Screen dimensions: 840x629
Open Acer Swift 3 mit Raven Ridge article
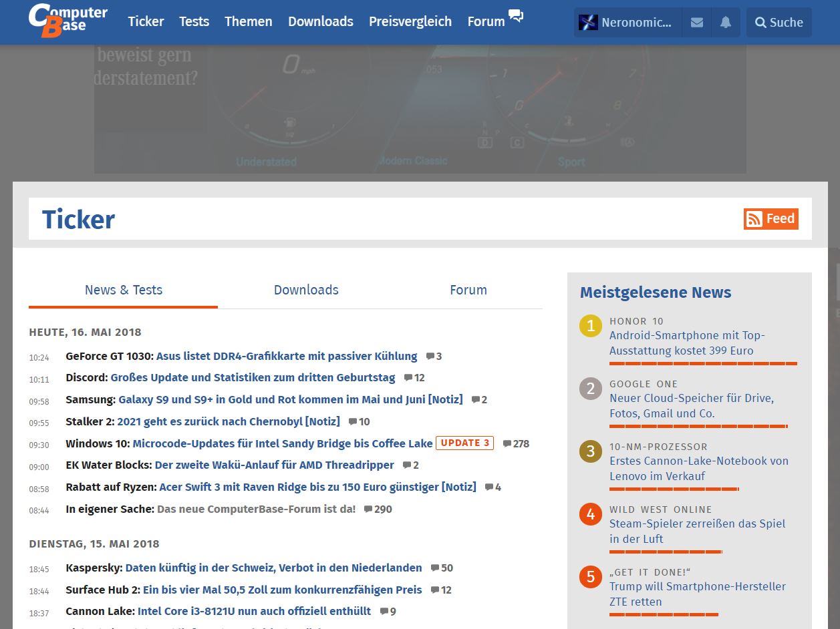[318, 487]
